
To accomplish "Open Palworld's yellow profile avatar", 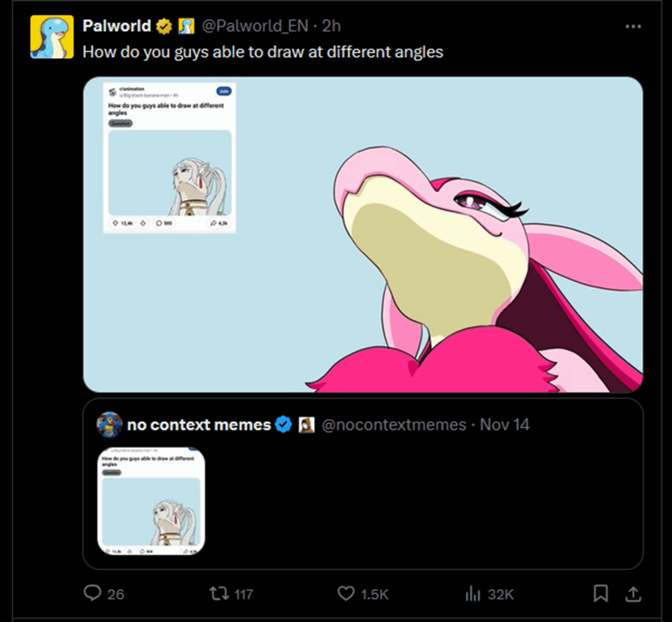I will click(52, 37).
